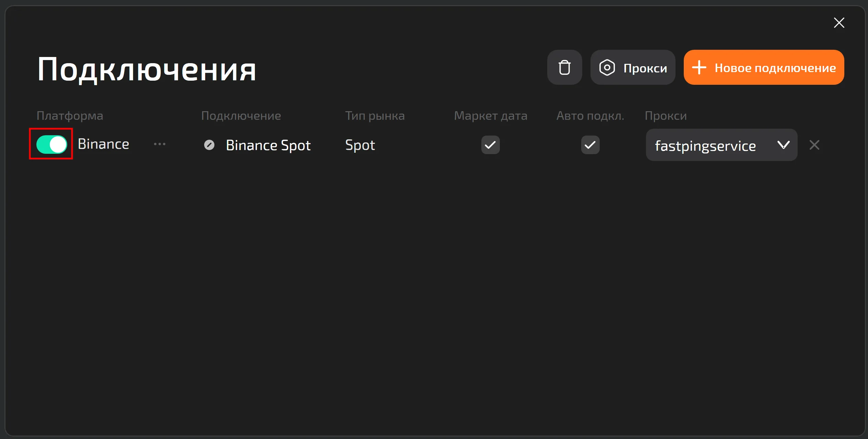Click the trash delete icon
This screenshot has width=868, height=439.
click(564, 67)
